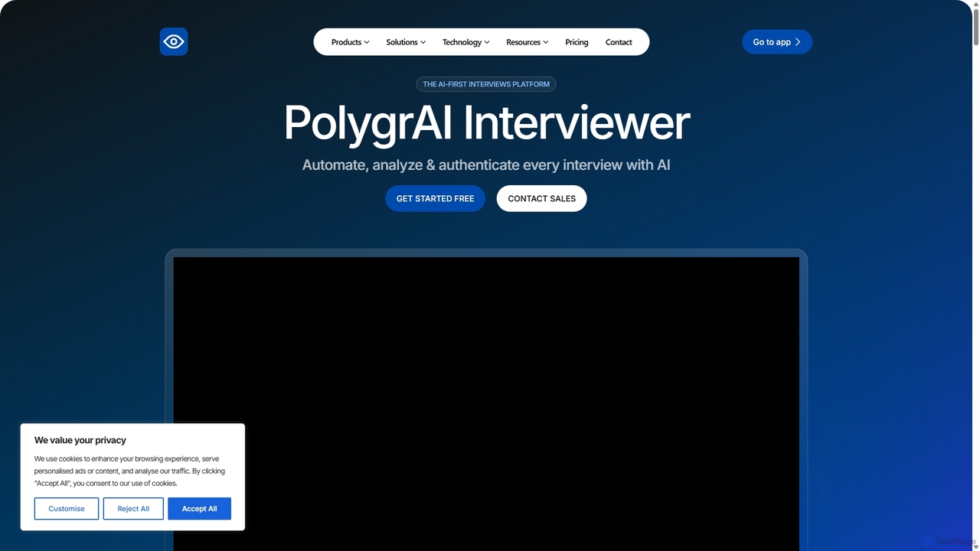Click the 'Automate, analyze & authenticate' subtitle
The height and width of the screenshot is (551, 980).
coord(486,165)
